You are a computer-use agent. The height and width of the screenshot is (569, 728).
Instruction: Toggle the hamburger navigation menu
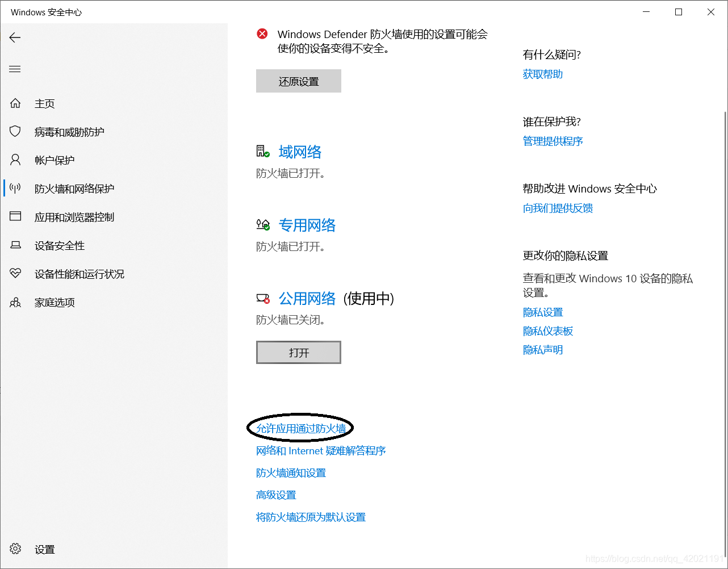click(15, 69)
